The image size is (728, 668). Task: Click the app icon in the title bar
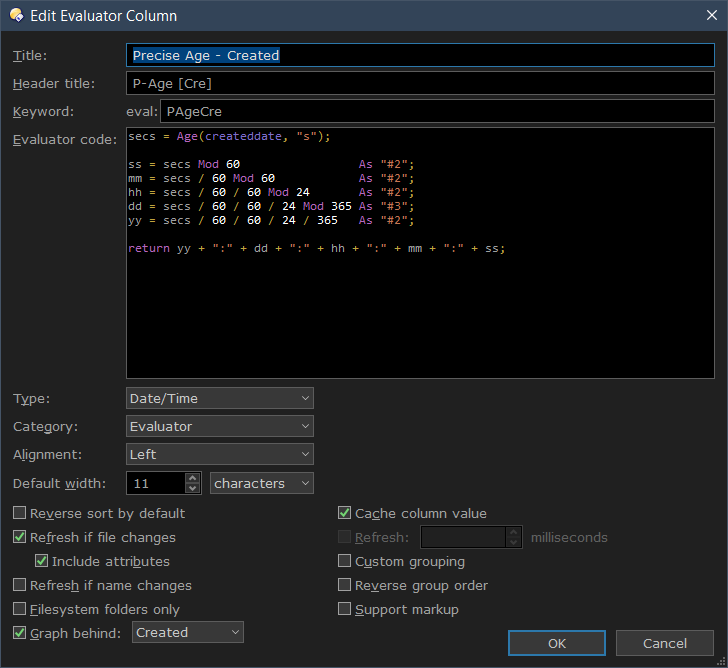pyautogui.click(x=16, y=15)
